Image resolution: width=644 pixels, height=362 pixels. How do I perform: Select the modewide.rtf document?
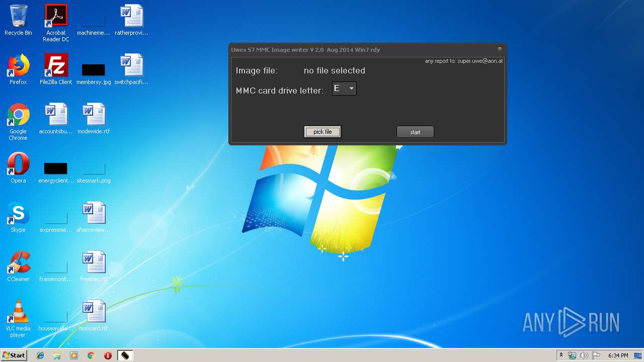coord(94,119)
